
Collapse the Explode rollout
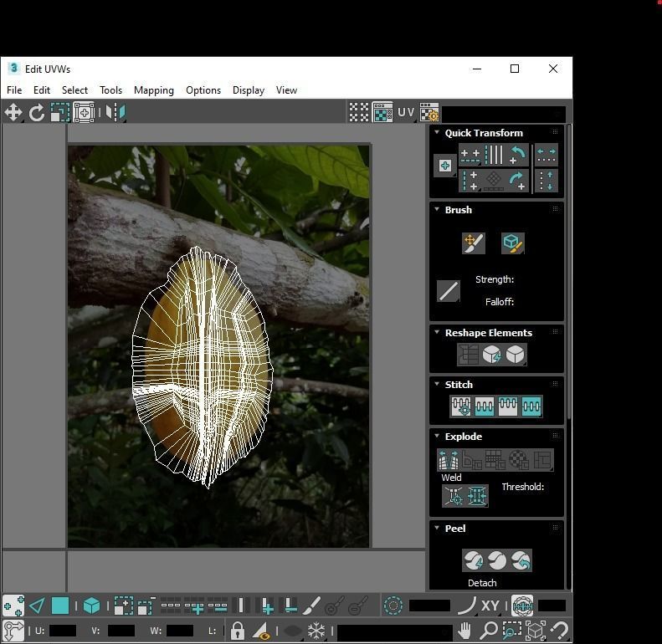(x=437, y=436)
